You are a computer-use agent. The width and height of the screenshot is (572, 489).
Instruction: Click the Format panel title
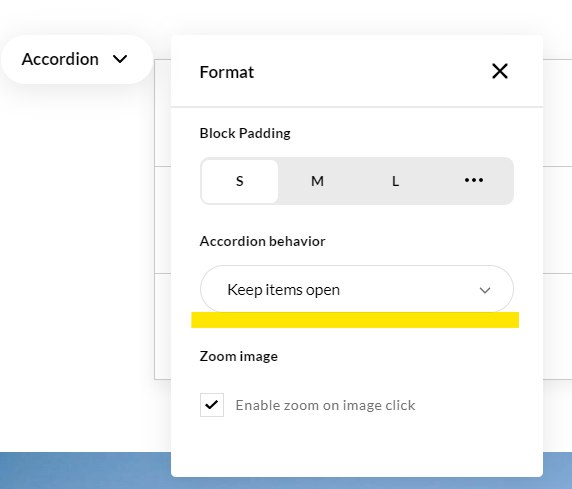point(227,72)
